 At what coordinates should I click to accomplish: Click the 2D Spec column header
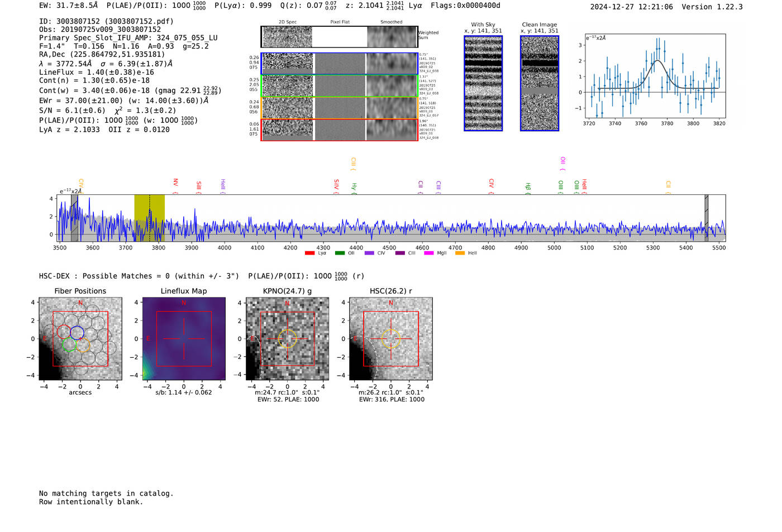288,22
